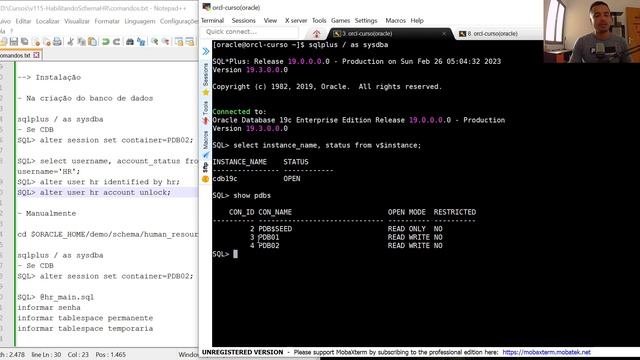Image resolution: width=640 pixels, height=360 pixels.
Task: Zoom in on the Notepad++ document
Action: click(x=154, y=42)
